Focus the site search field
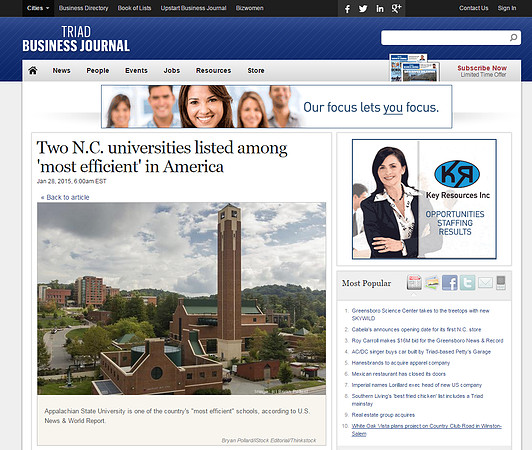Image resolution: width=532 pixels, height=450 pixels. (x=445, y=37)
